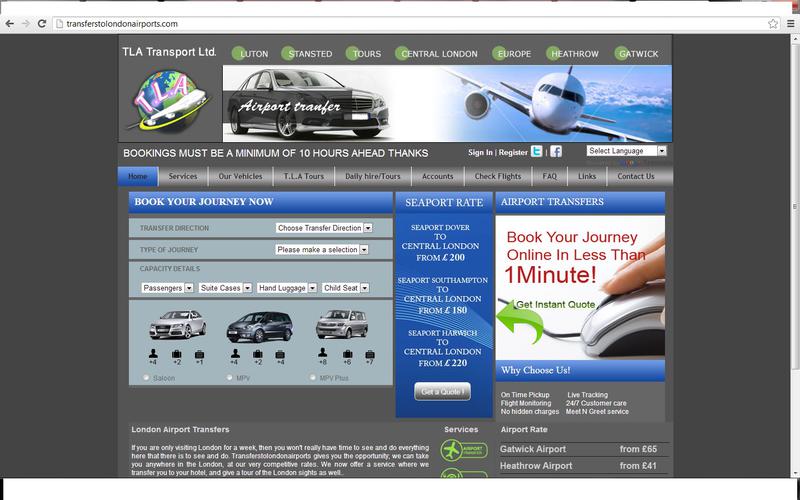Click the MPV car image
Image resolution: width=800 pixels, height=500 pixels.
pos(260,327)
